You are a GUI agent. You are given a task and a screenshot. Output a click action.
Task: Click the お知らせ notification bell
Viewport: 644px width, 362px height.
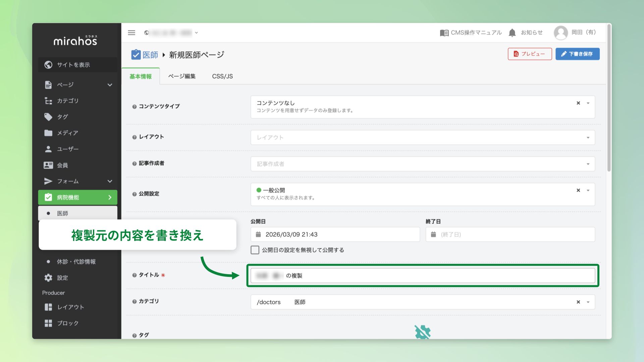(512, 33)
